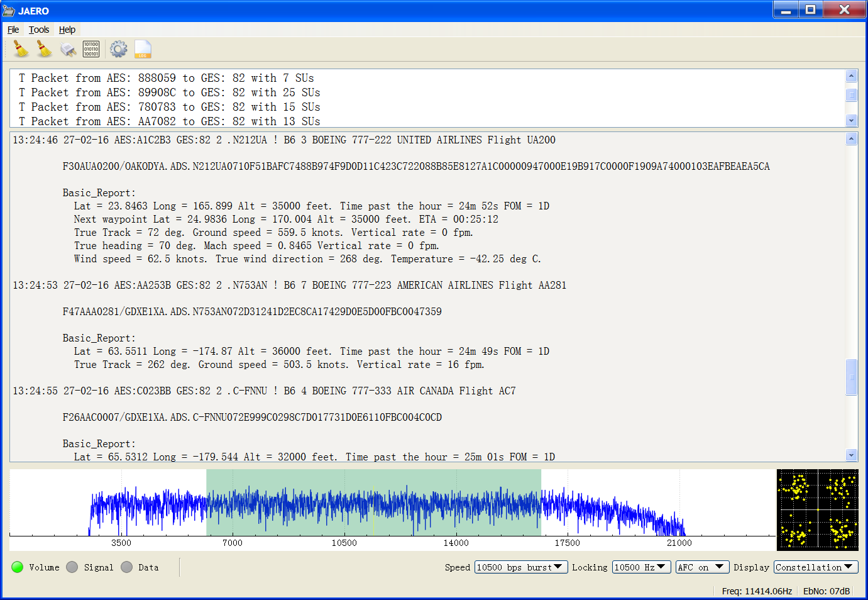Image resolution: width=868 pixels, height=600 pixels.
Task: Maximize the JAERO window
Action: [x=811, y=9]
